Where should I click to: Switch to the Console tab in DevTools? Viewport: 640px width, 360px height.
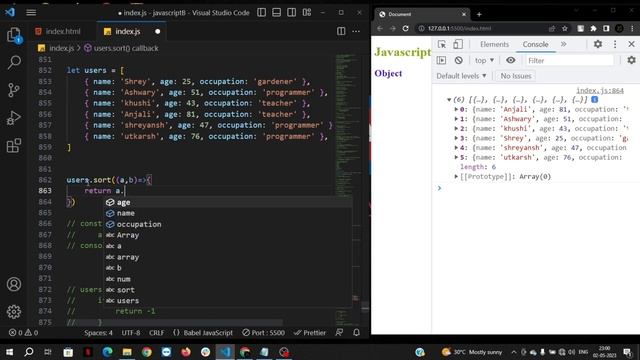coord(535,44)
